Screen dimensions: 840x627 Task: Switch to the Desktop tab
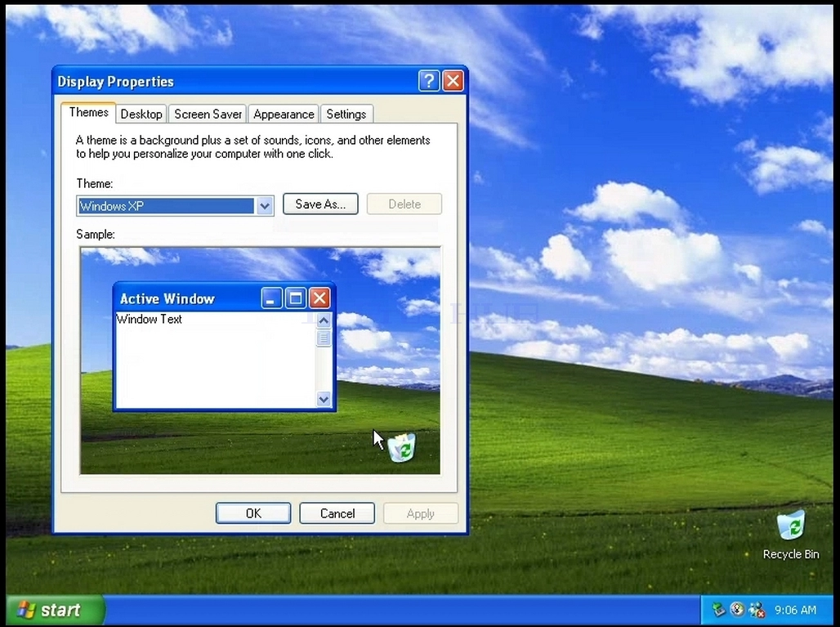(141, 114)
